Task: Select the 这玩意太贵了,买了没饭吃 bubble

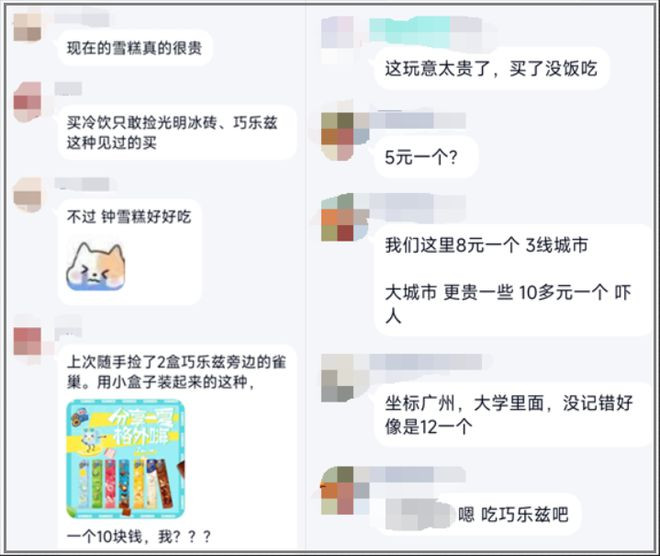Action: [492, 68]
